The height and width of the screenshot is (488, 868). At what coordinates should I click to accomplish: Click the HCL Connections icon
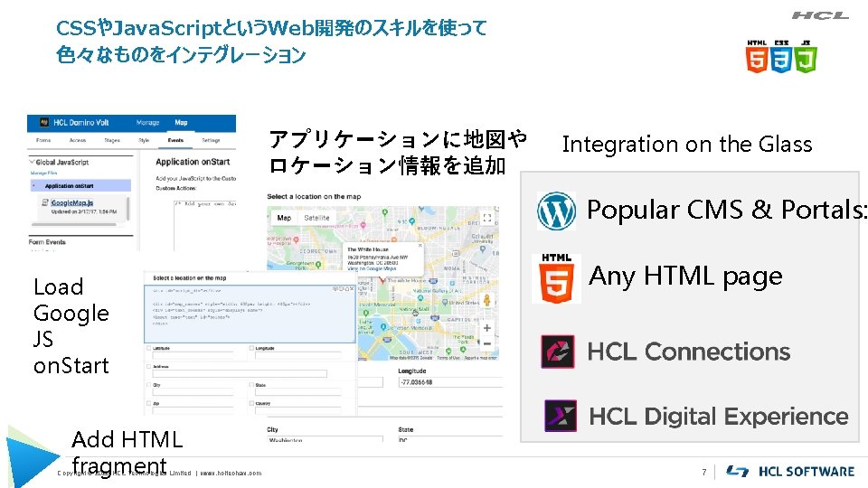click(x=558, y=352)
